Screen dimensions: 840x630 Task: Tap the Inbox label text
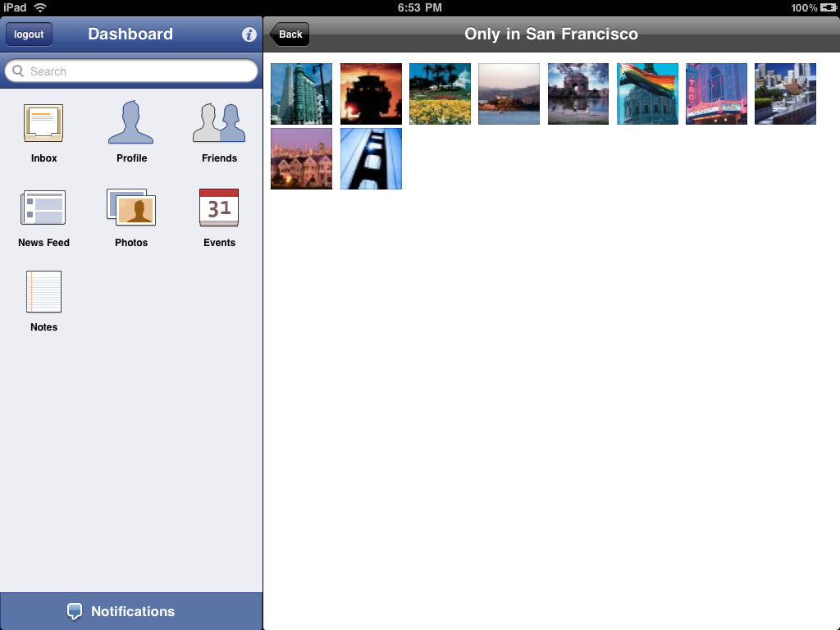(x=44, y=158)
